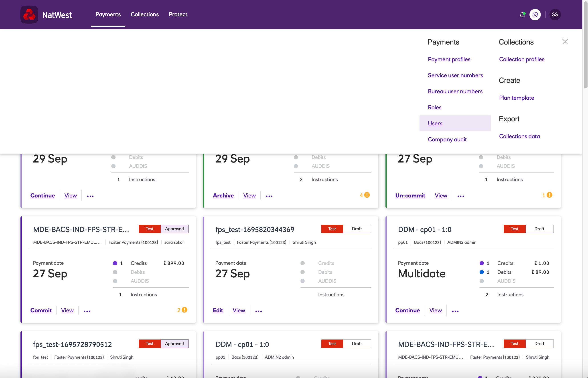Image resolution: width=588 pixels, height=378 pixels.
Task: Click the Archive link
Action: 223,195
